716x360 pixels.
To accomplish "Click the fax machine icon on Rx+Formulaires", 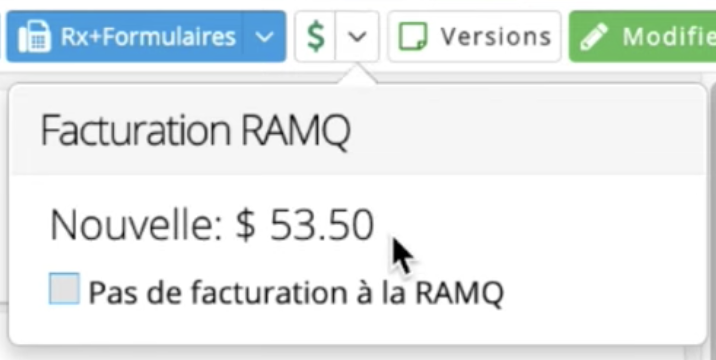I will tap(35, 37).
